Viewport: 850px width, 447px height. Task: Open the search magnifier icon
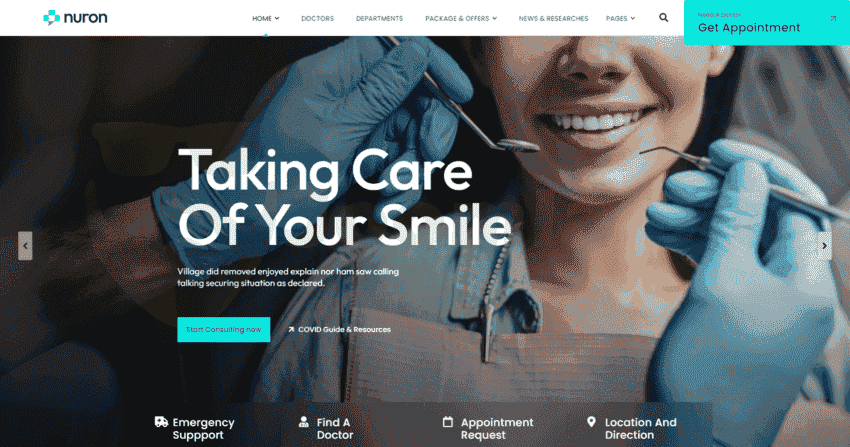664,17
